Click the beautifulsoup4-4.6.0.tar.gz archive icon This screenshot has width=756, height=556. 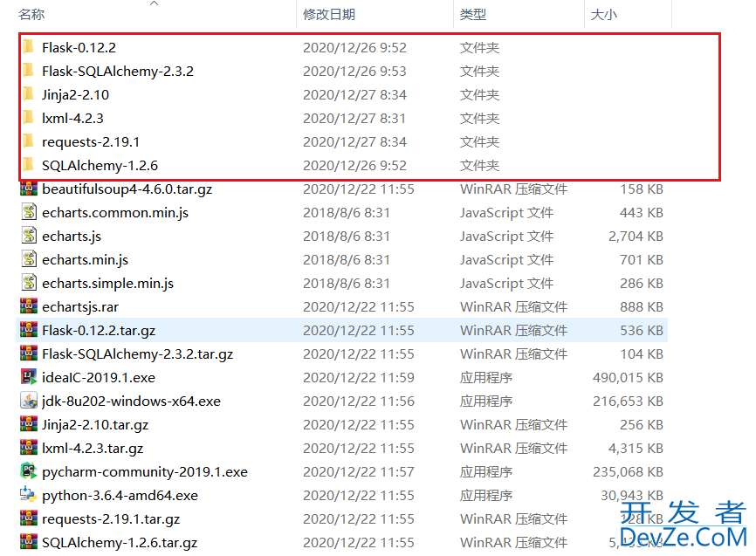click(29, 189)
